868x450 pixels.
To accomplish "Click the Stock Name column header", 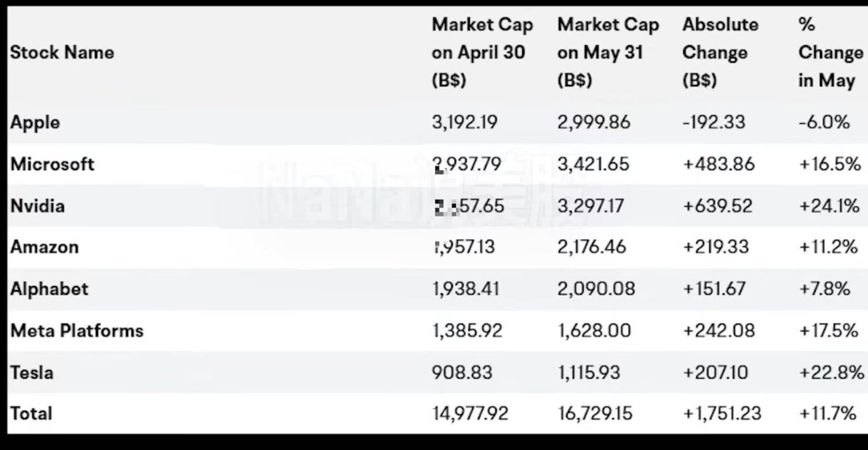I will (x=62, y=53).
